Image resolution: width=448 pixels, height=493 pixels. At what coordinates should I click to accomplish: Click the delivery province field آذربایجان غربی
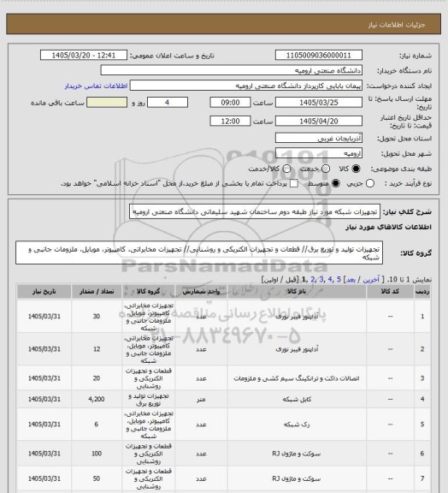(319, 138)
